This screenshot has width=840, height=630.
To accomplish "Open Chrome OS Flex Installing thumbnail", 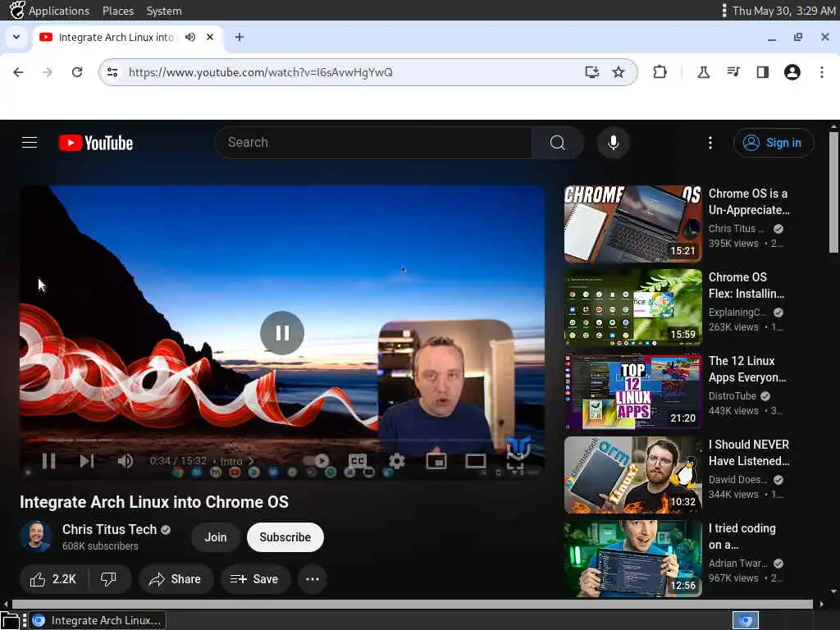I will point(632,308).
